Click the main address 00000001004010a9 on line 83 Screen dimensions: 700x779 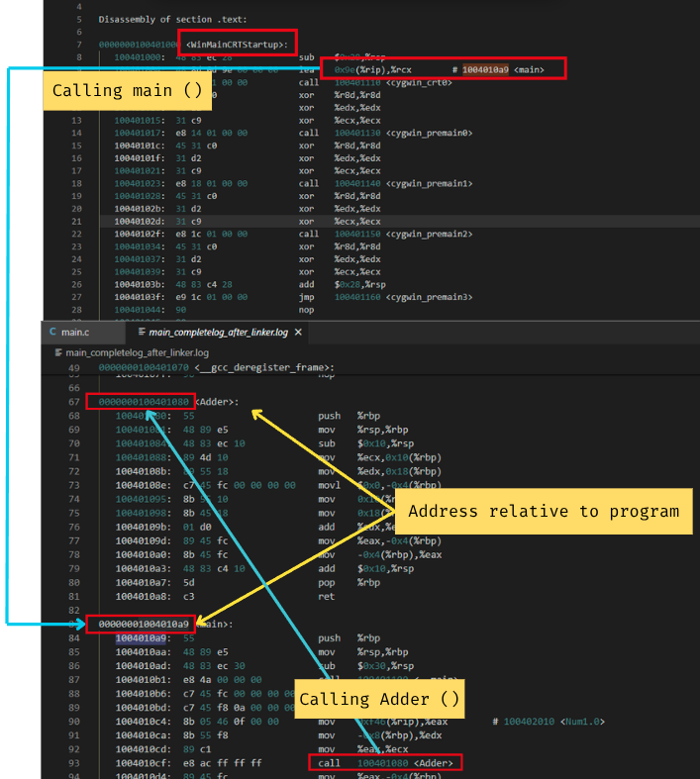139,624
